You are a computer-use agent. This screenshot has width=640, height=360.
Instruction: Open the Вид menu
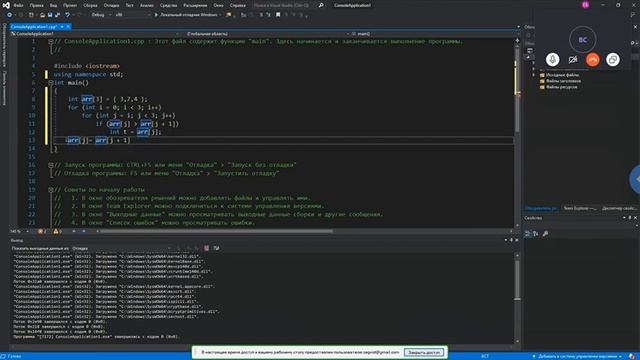tap(53, 5)
